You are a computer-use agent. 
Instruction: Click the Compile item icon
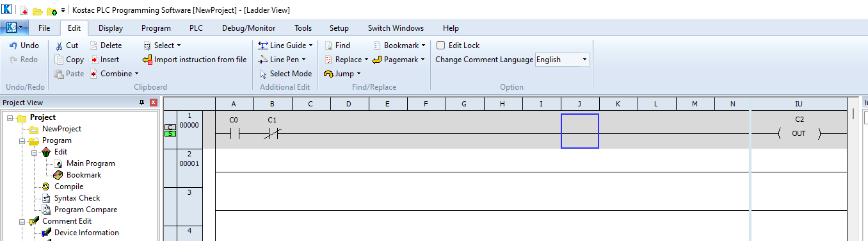click(47, 187)
